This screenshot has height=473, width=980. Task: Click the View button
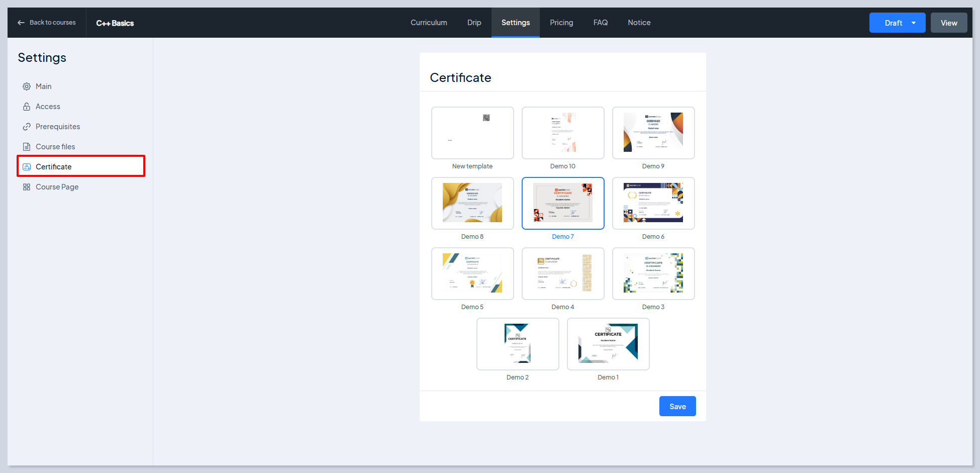point(948,23)
